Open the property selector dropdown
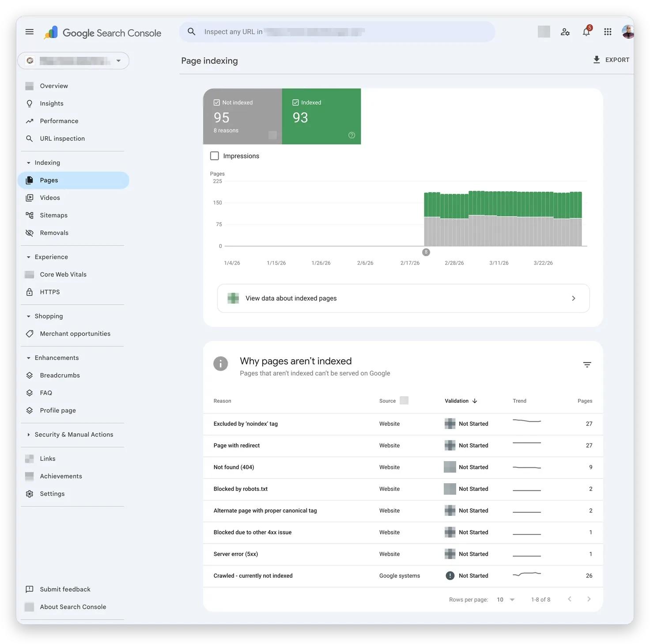650x644 pixels. click(73, 61)
